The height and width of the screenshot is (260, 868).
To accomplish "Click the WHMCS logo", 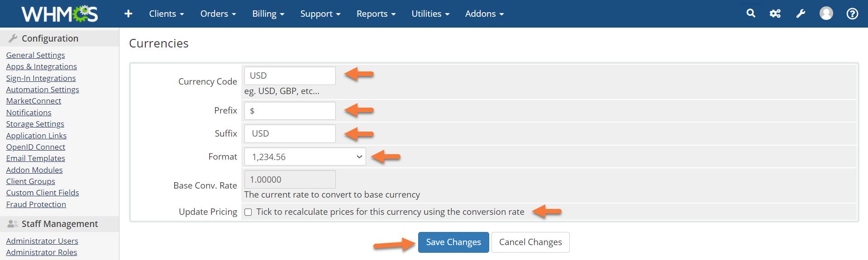I will click(59, 14).
